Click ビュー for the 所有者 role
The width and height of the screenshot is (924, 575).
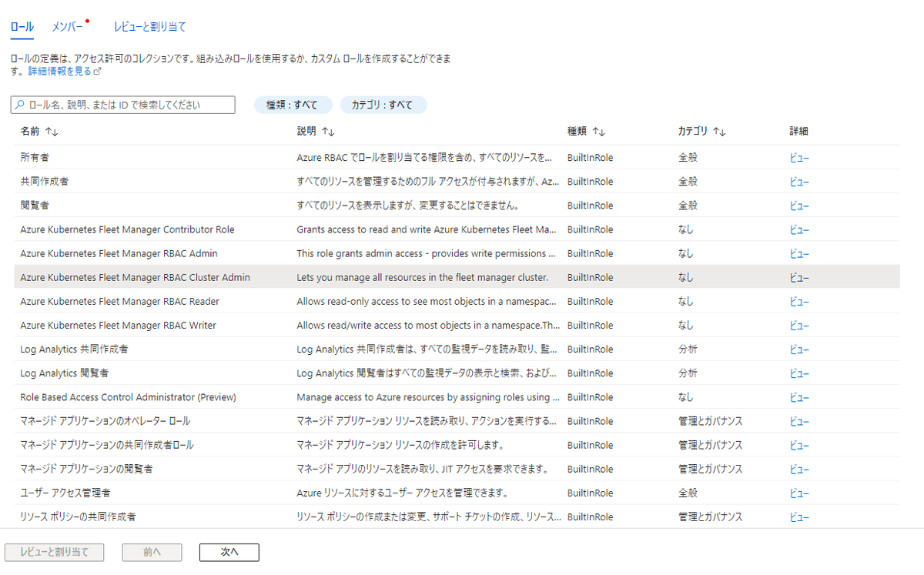click(x=800, y=158)
